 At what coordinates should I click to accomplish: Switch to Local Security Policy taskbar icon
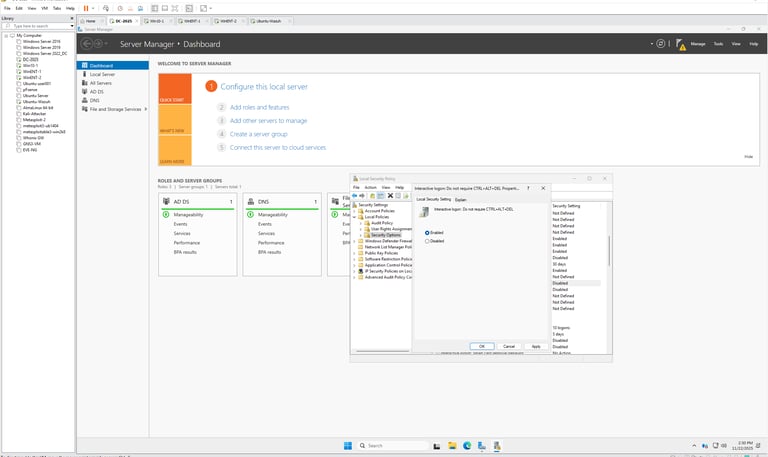click(497, 446)
